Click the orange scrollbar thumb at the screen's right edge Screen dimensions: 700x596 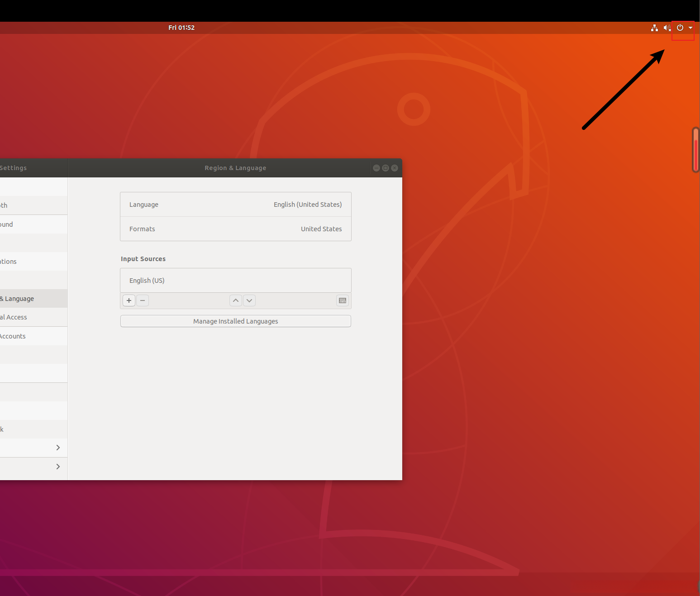[696, 150]
